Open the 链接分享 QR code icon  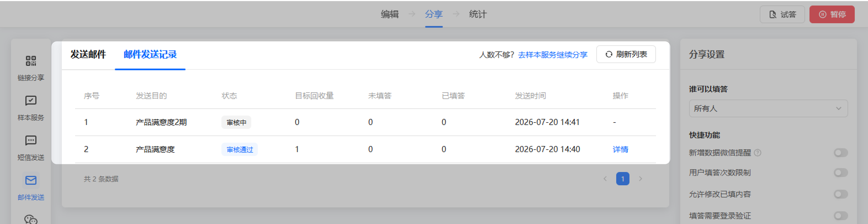(31, 61)
